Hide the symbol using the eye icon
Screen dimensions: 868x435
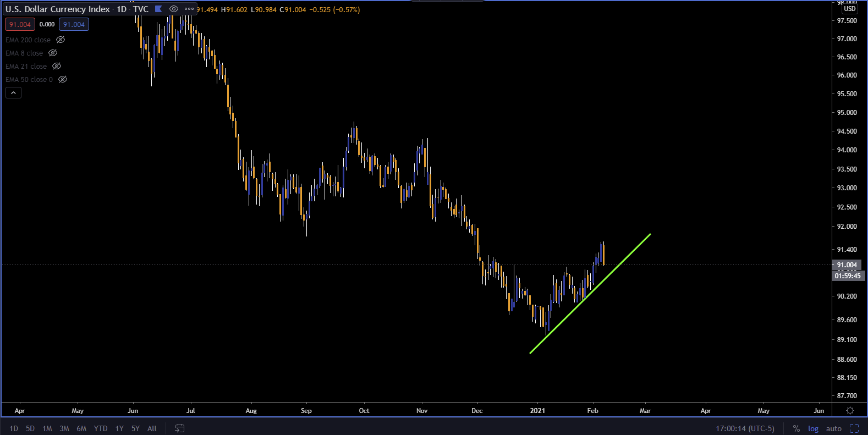click(174, 9)
